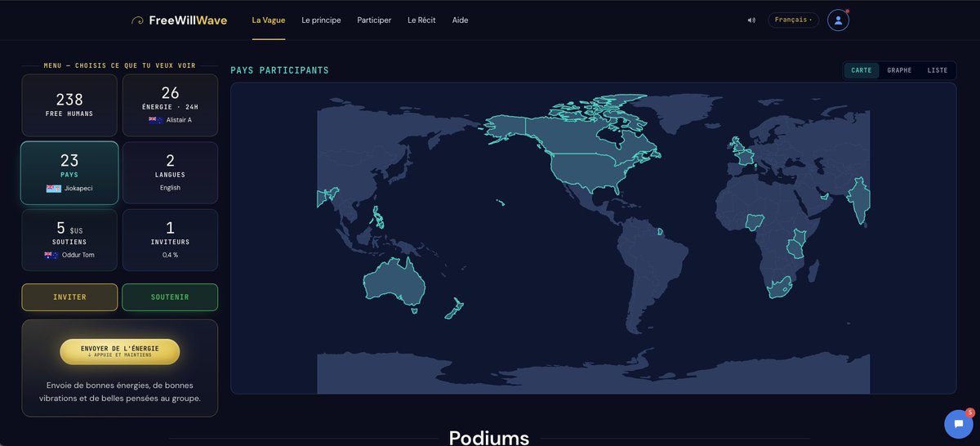Click India on the map

pos(858,200)
